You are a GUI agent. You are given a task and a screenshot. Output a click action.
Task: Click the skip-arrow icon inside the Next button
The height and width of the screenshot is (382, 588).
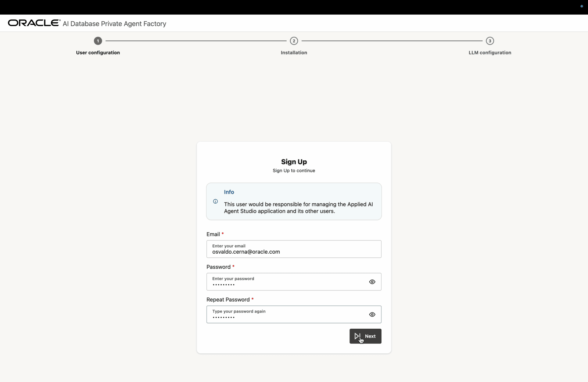click(358, 336)
